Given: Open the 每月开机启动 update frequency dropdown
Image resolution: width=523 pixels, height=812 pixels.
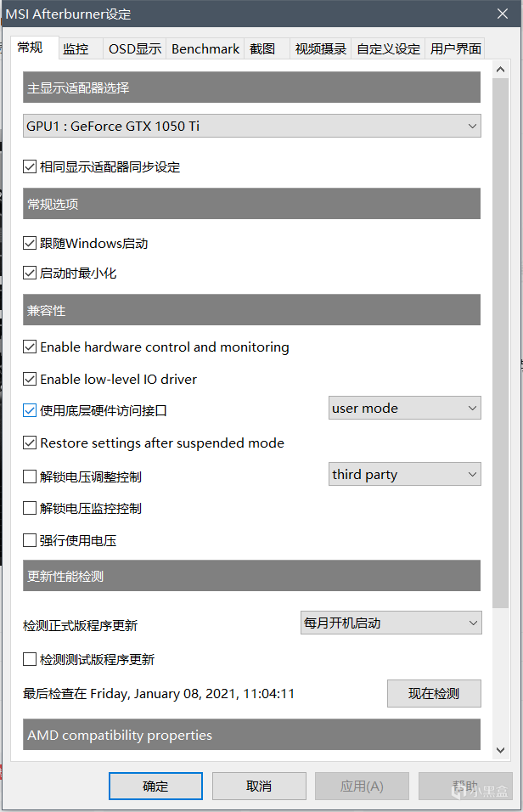Looking at the screenshot, I should pos(391,623).
